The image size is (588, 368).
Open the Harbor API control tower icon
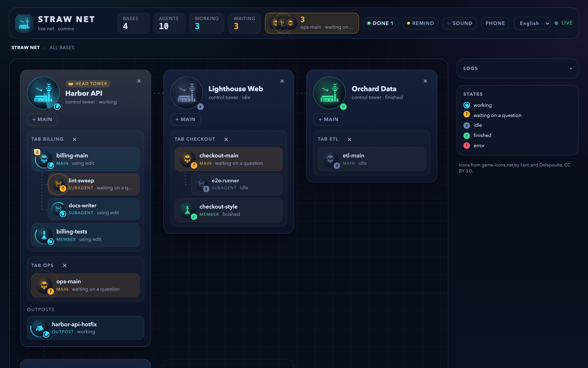click(43, 93)
